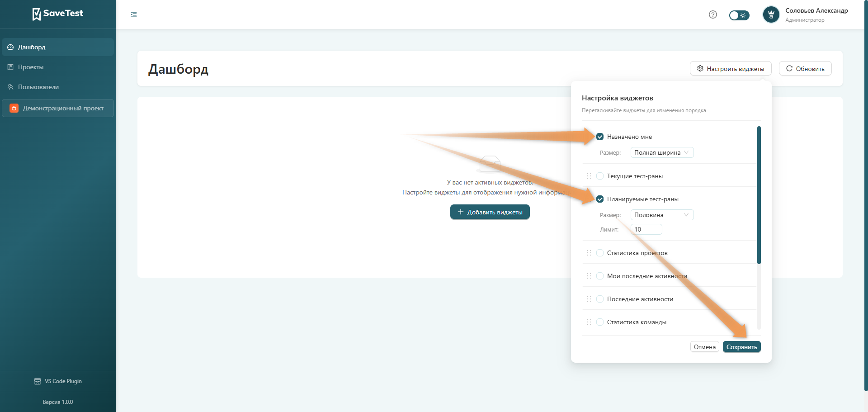Go to Пользователи in the sidebar
The width and height of the screenshot is (868, 412).
(38, 87)
